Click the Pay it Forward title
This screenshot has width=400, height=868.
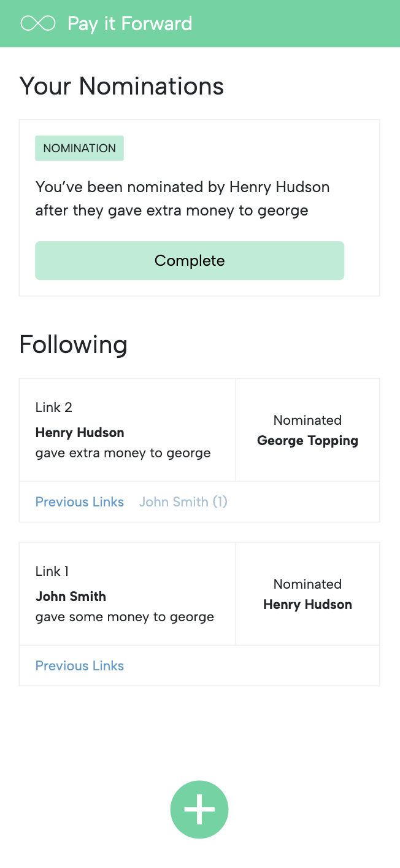click(x=129, y=23)
